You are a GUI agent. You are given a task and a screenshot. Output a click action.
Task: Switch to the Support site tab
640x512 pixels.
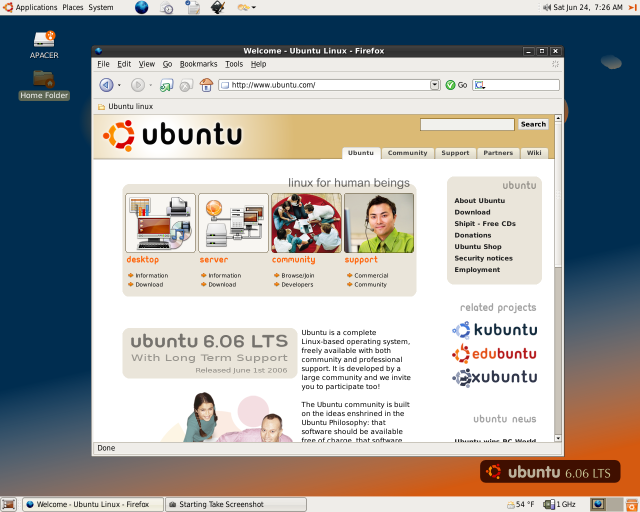tap(455, 153)
